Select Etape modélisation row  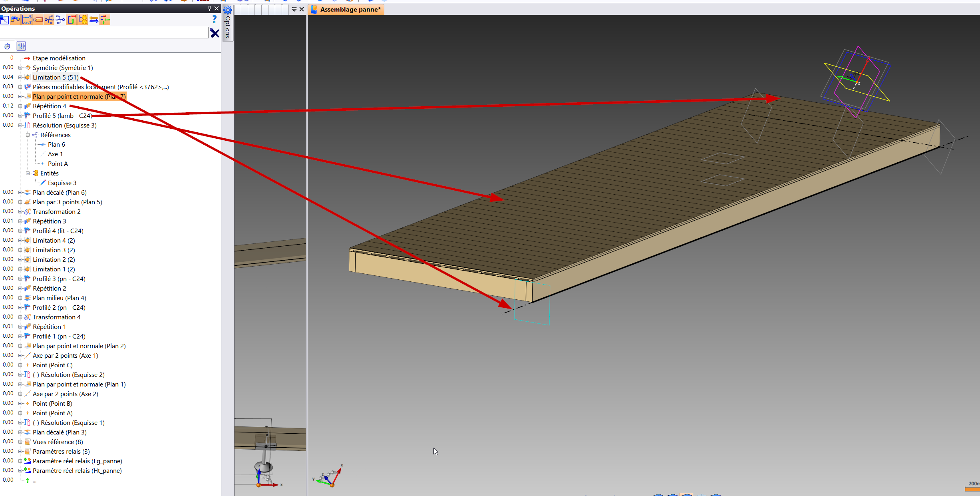[59, 58]
